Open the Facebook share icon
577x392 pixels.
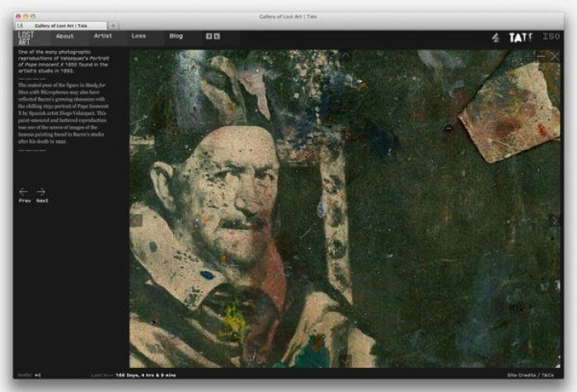pos(209,36)
